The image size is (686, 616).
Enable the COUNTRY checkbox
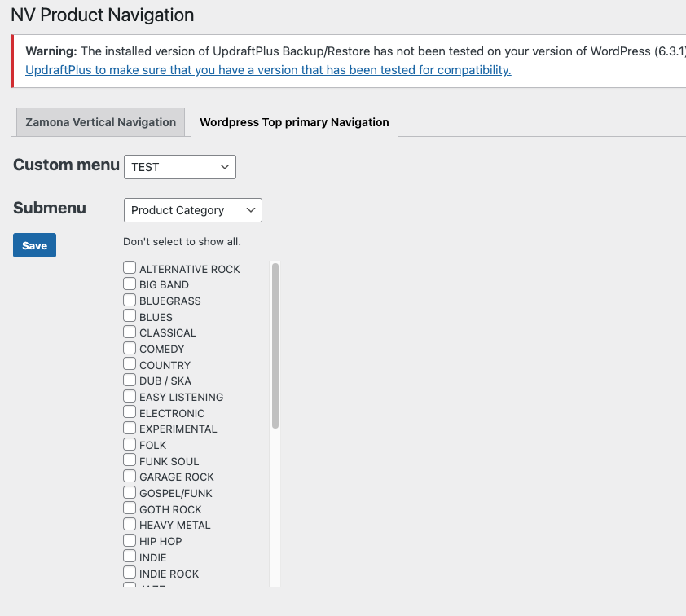[130, 364]
